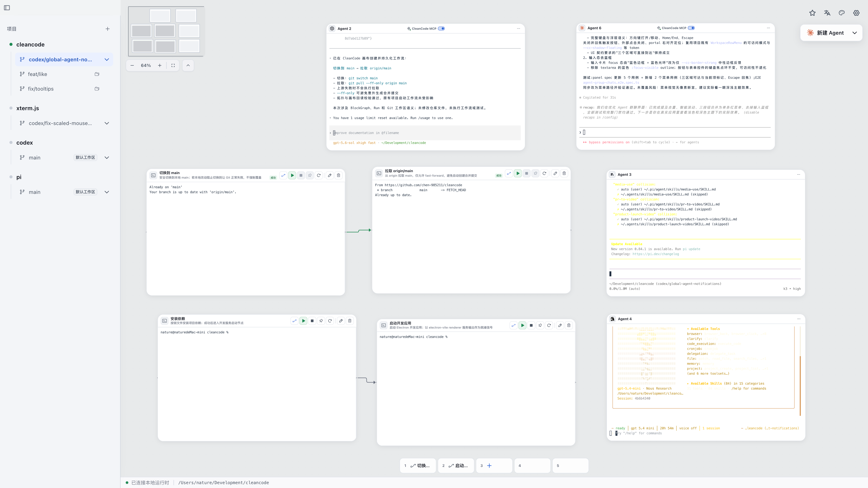
Task: Edit the 切换到 main node
Action: coord(330,175)
